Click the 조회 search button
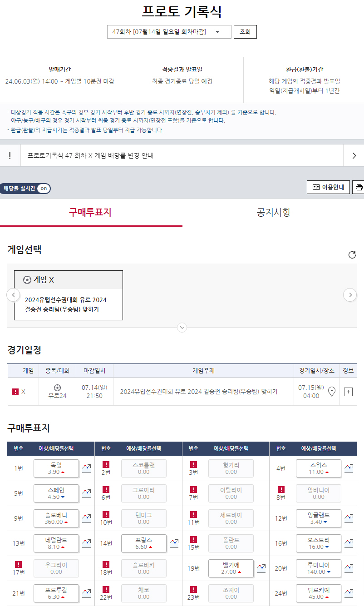This screenshot has height=607, width=364. (245, 32)
